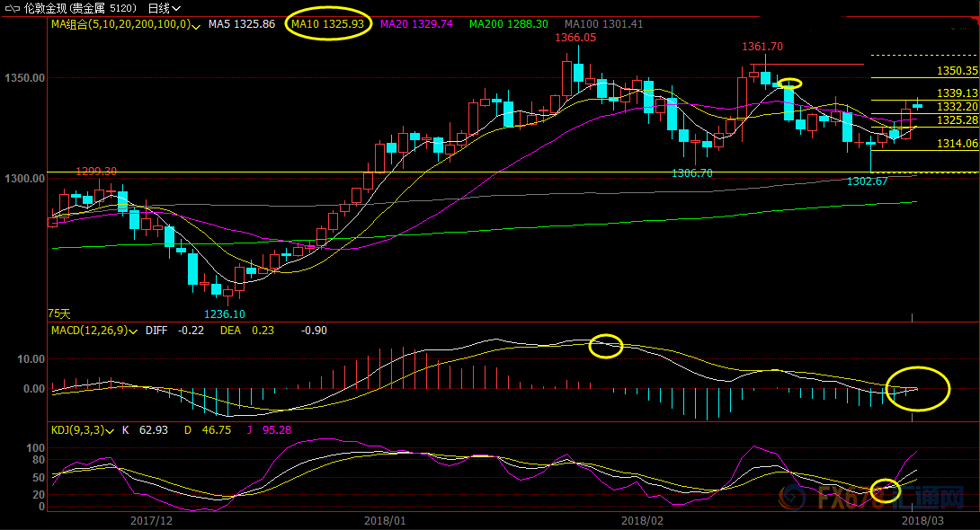Click the 75天 period label
Screen dimensions: 980x530
coord(58,314)
